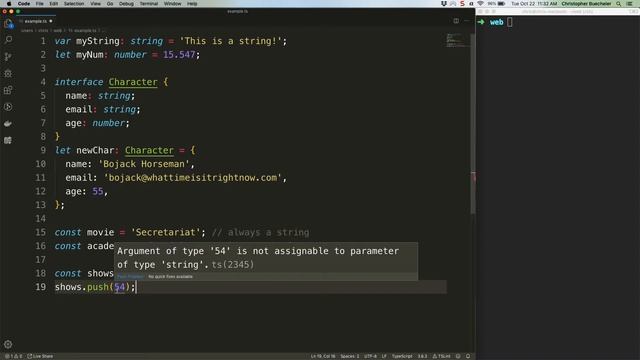640x360 pixels.
Task: Select the example.ts editor tab
Action: (x=36, y=21)
